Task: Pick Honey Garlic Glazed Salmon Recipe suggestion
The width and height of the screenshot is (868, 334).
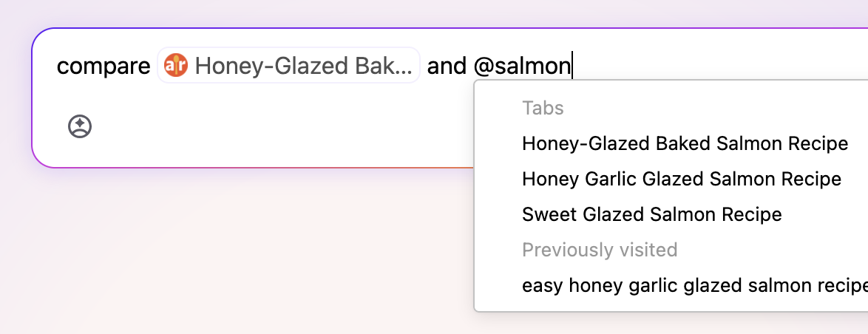Action: [x=681, y=179]
